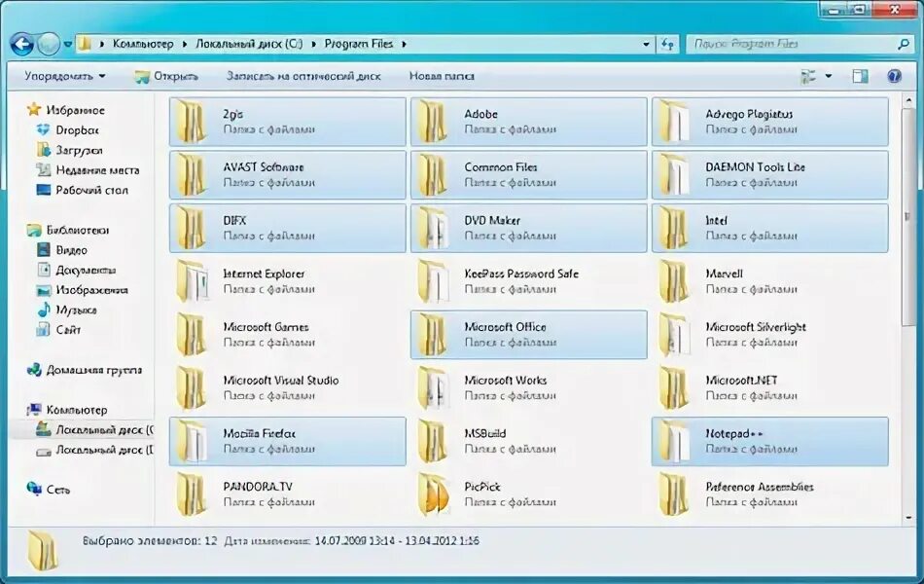
Task: Toggle the preview pane button
Action: [860, 76]
